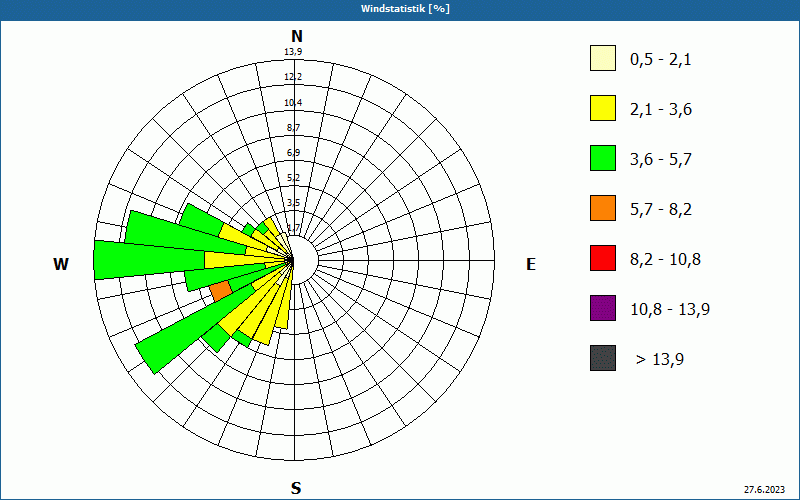Image resolution: width=800 pixels, height=500 pixels.
Task: Click the legend label '5,7 - 8,2'
Action: click(x=661, y=210)
